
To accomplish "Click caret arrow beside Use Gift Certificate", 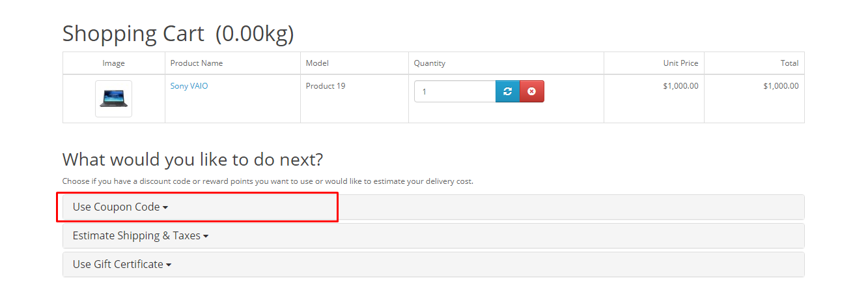I will click(169, 265).
